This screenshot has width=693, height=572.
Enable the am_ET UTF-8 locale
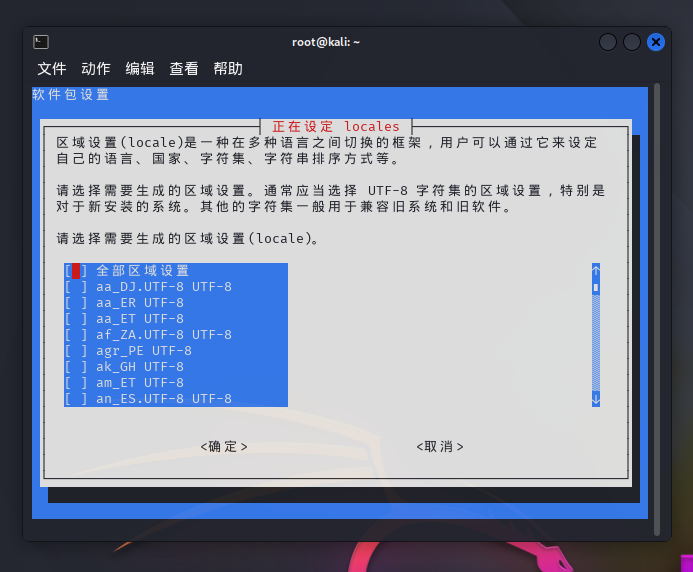(76, 382)
